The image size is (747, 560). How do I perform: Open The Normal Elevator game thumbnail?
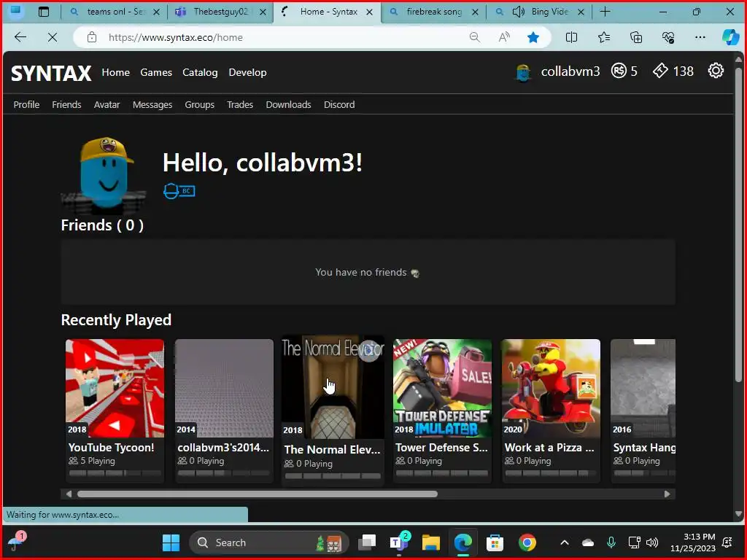333,387
